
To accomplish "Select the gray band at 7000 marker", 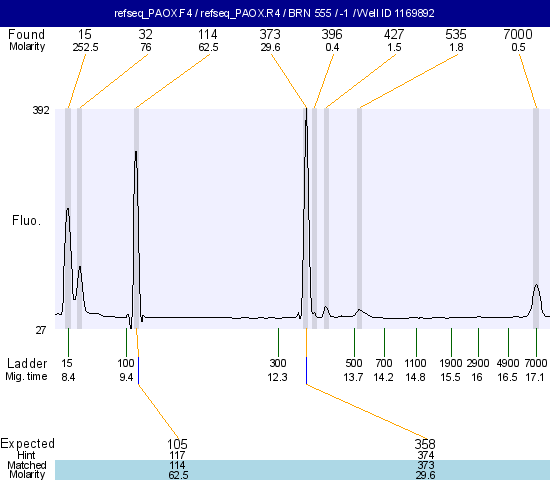I will 536,219.
